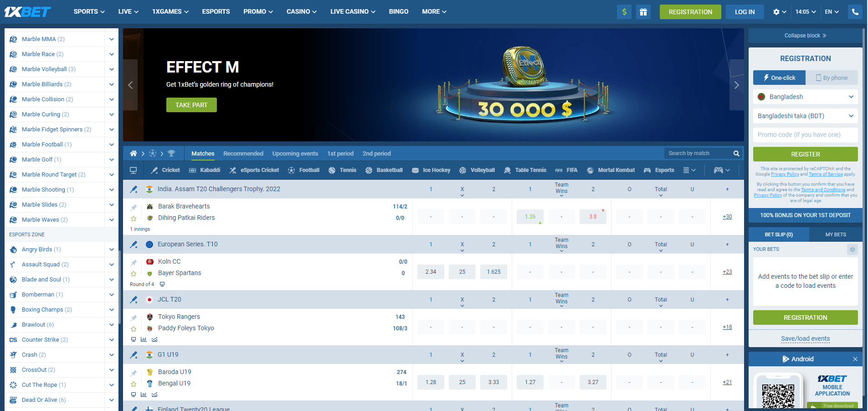The height and width of the screenshot is (411, 868).
Task: Expand Counter Strike sidebar item
Action: [112, 340]
